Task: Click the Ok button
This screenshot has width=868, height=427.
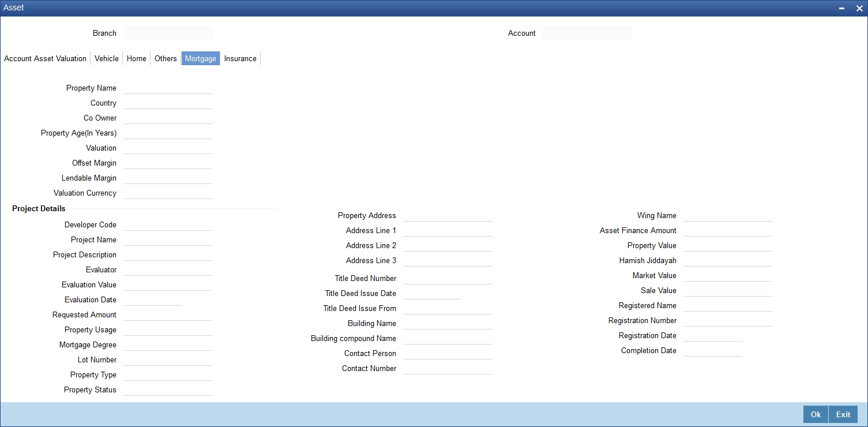Action: pyautogui.click(x=816, y=414)
